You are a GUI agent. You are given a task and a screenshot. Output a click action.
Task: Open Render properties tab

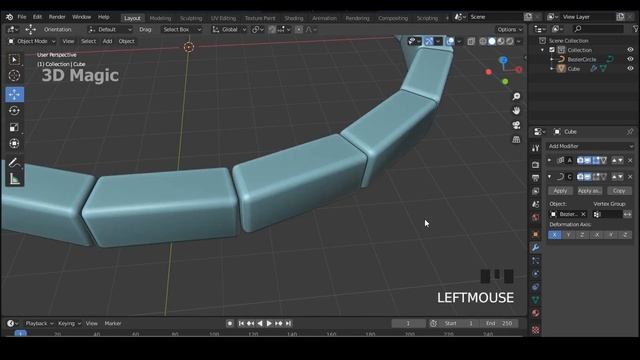[x=536, y=164]
